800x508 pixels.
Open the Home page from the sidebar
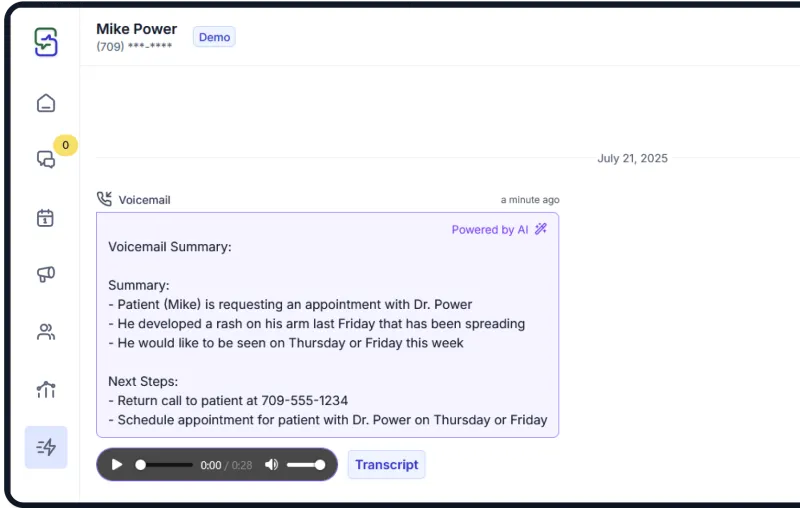click(x=46, y=103)
